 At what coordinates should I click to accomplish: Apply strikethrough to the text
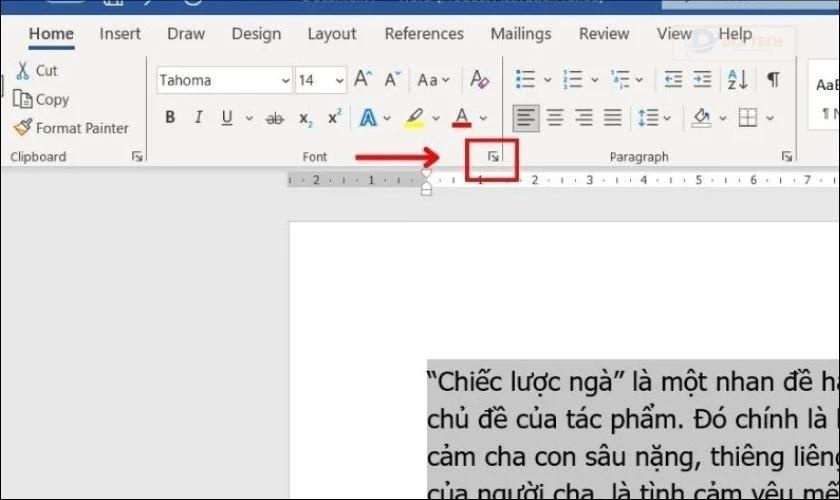click(x=275, y=118)
